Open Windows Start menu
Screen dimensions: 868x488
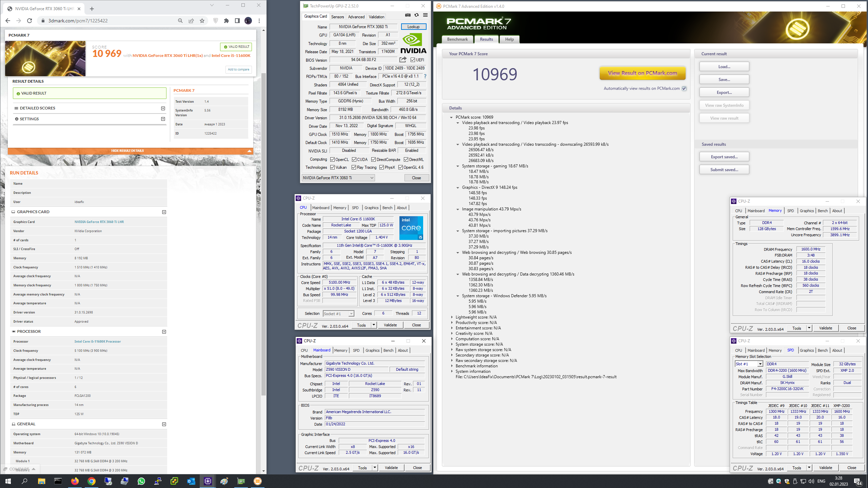[8, 481]
